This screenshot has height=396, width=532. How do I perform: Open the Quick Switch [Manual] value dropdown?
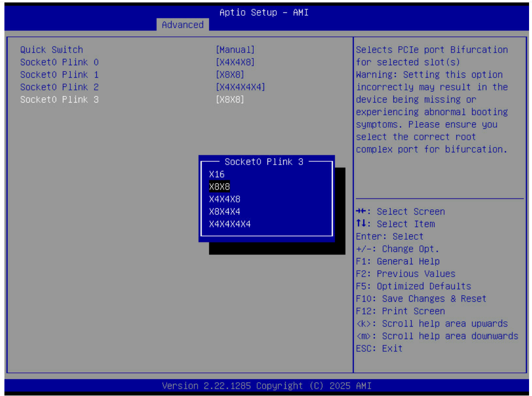pyautogui.click(x=235, y=50)
